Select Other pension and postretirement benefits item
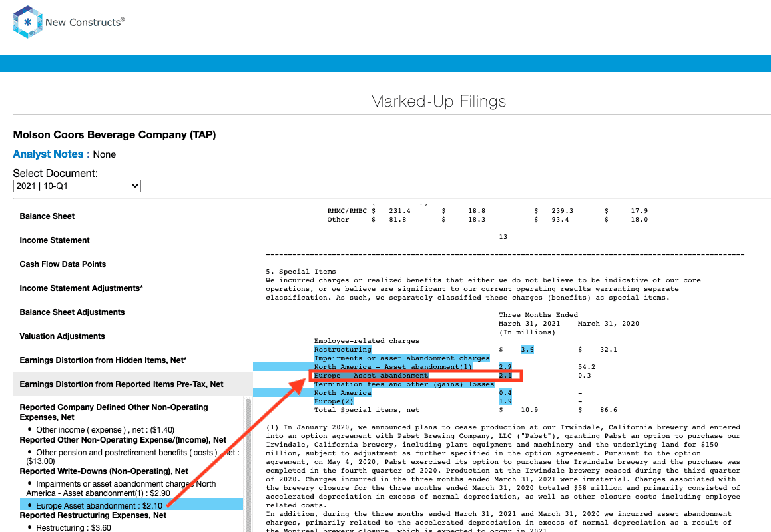 pyautogui.click(x=132, y=457)
